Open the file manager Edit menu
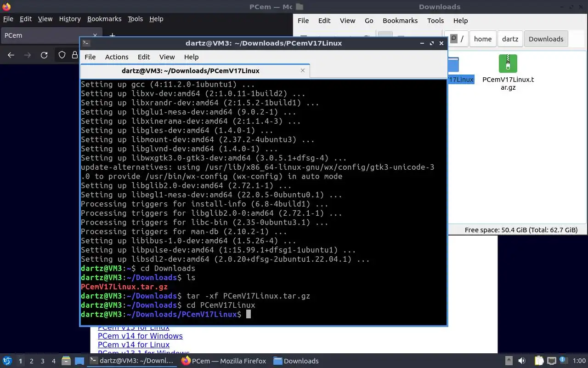 [x=324, y=20]
